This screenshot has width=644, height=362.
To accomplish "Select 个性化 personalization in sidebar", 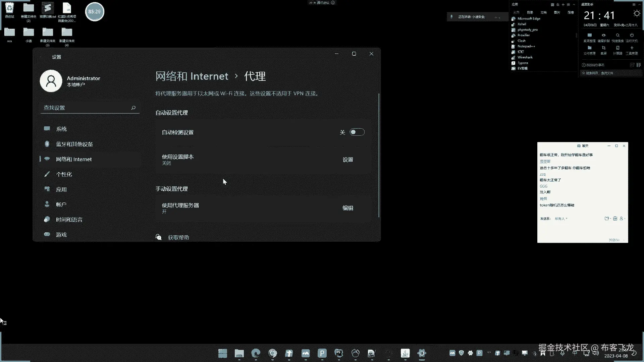I will (x=64, y=174).
